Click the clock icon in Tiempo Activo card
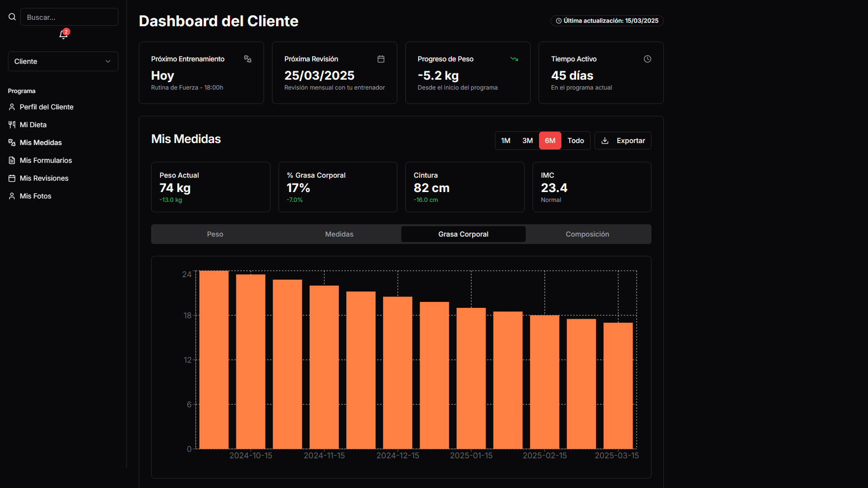Image resolution: width=868 pixels, height=488 pixels. [x=647, y=59]
